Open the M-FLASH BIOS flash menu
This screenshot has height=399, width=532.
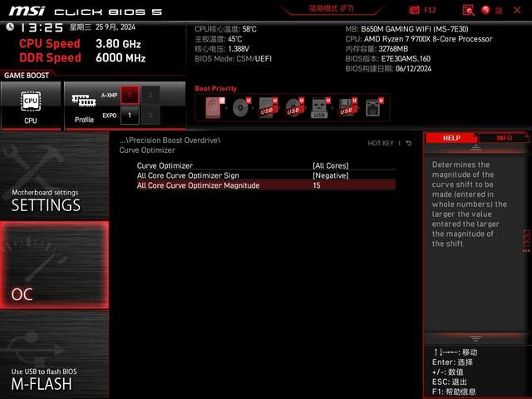(x=54, y=355)
